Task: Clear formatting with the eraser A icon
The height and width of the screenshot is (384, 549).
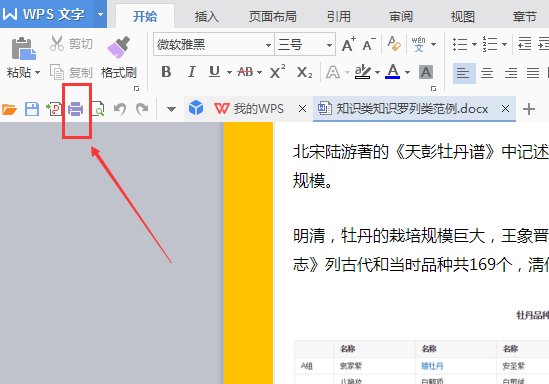Action: pos(394,44)
